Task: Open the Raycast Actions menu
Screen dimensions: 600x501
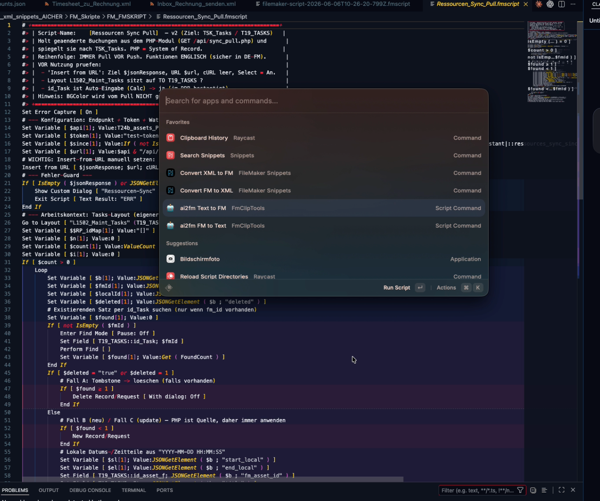Action: coord(446,288)
